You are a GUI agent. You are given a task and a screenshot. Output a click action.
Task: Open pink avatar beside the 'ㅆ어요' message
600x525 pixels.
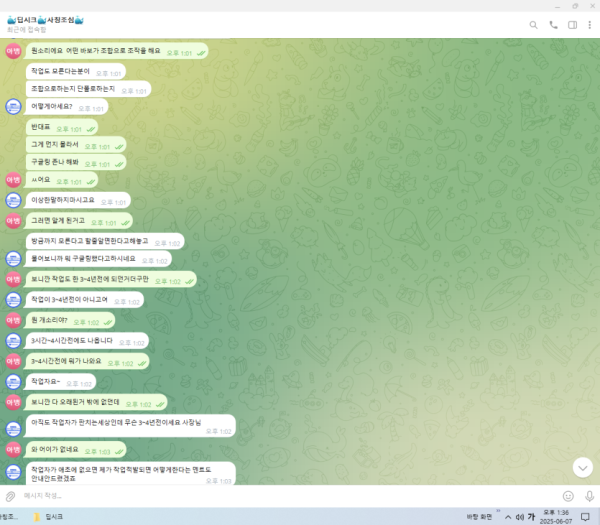point(13,180)
